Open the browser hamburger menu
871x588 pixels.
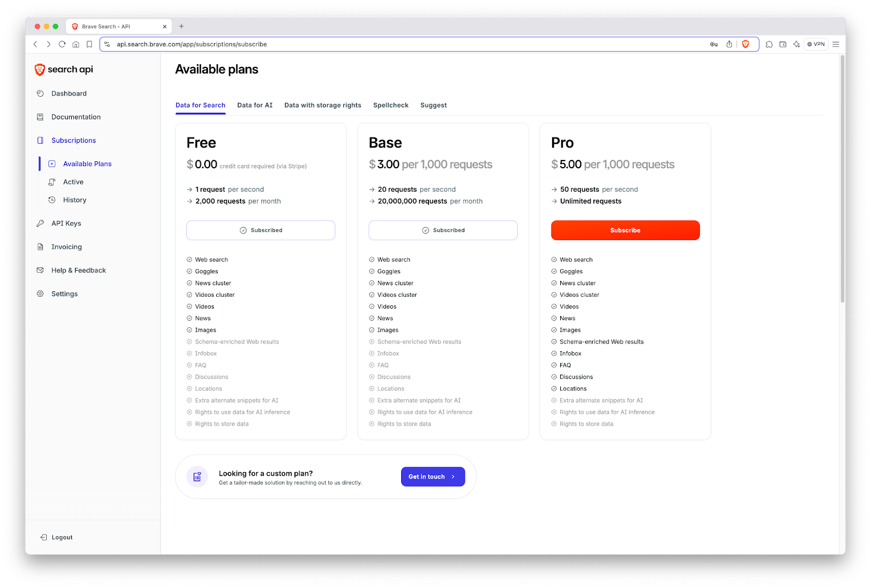836,44
